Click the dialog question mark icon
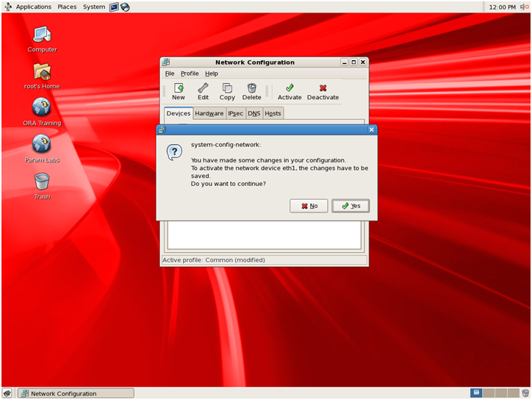 (x=174, y=152)
